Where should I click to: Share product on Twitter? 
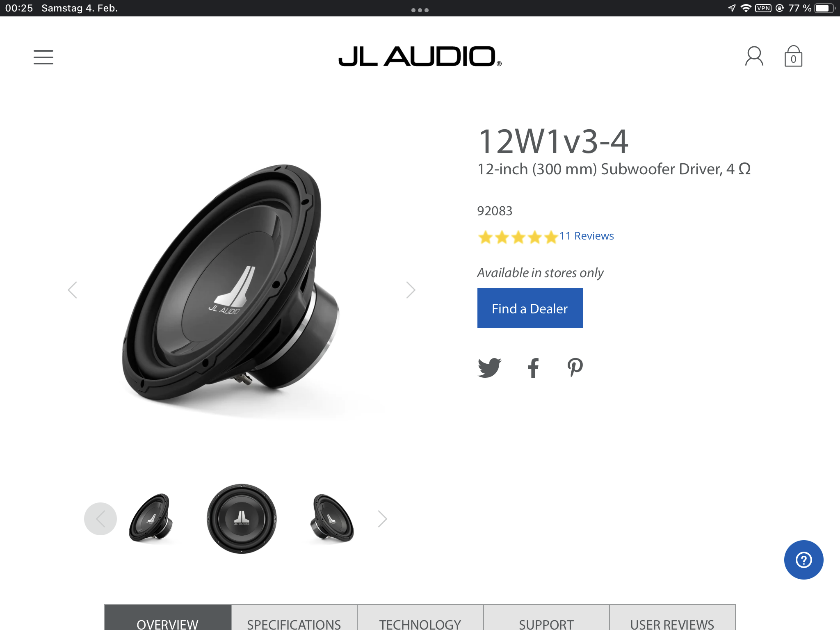[x=489, y=367]
